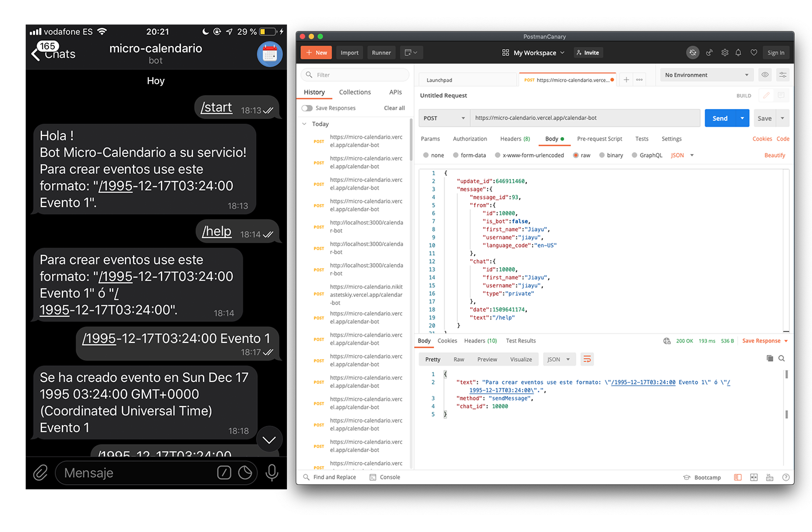Click network globe icon beside 200 OK
Image resolution: width=812 pixels, height=532 pixels.
(667, 341)
